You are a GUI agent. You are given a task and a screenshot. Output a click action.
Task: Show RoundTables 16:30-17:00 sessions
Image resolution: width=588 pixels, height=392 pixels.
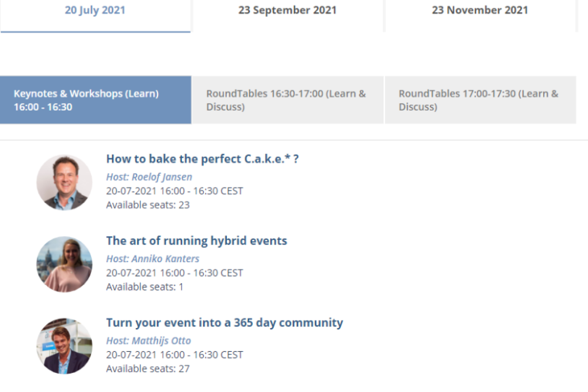(x=287, y=100)
